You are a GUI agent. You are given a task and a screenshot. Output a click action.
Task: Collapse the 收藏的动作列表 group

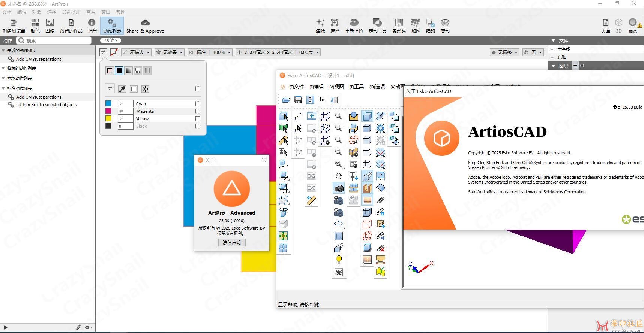(3, 68)
